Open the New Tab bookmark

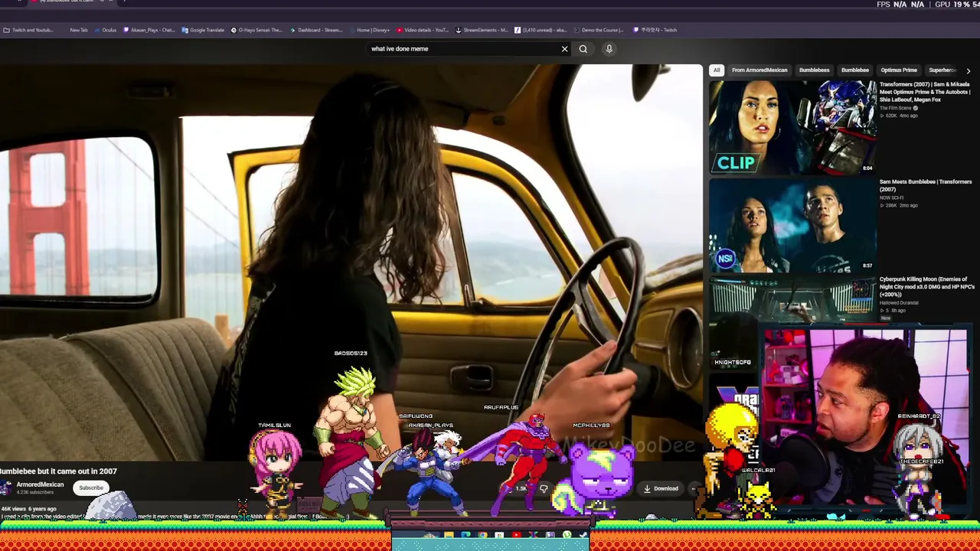pyautogui.click(x=78, y=30)
